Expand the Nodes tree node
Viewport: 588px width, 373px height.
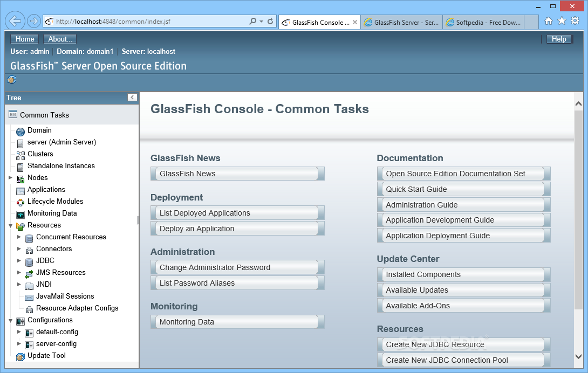pyautogui.click(x=10, y=178)
